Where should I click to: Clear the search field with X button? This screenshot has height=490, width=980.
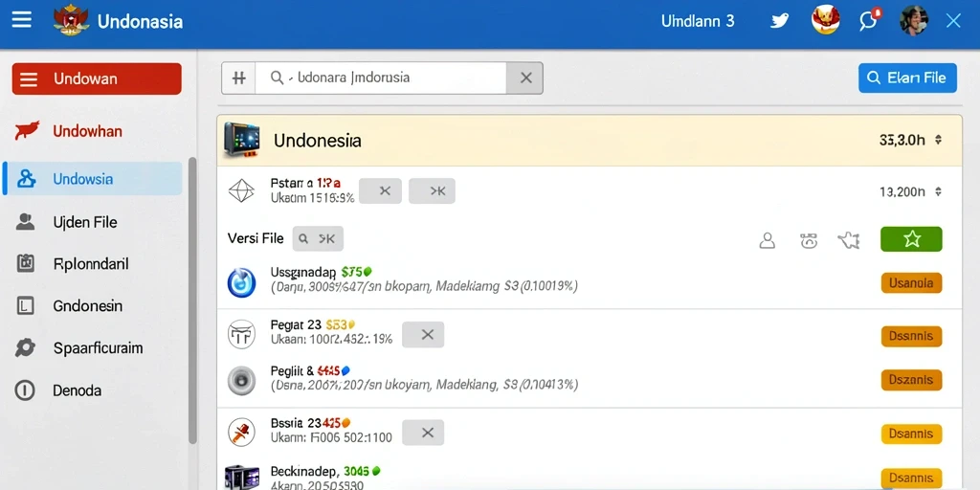(524, 78)
